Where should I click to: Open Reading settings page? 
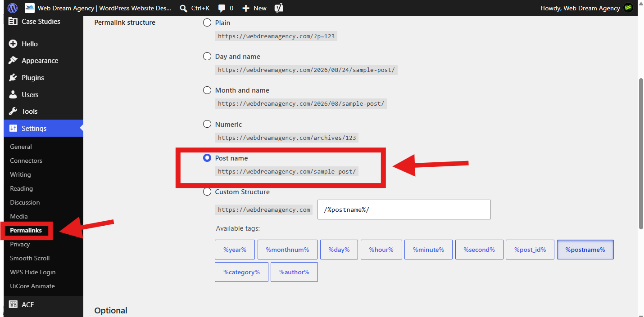(x=21, y=188)
